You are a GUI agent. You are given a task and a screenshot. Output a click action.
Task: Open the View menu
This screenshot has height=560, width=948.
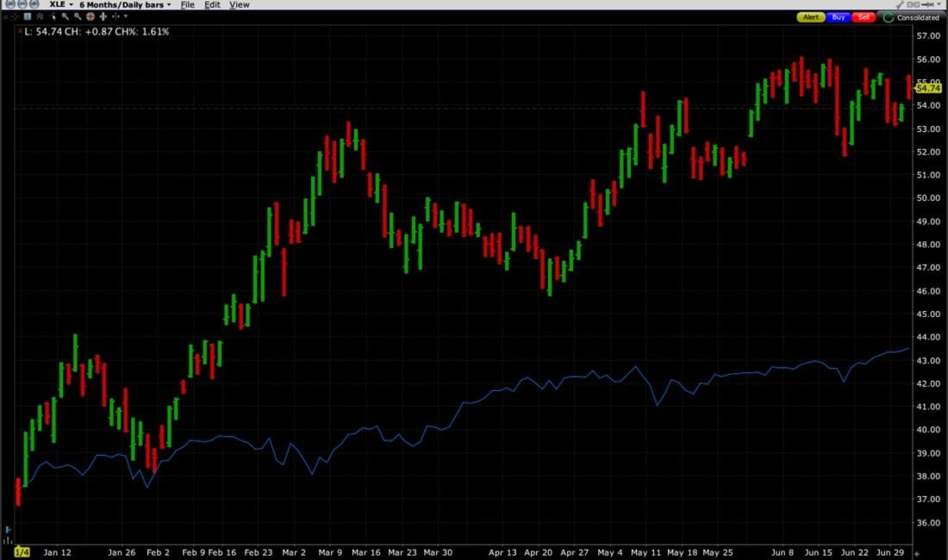[239, 5]
